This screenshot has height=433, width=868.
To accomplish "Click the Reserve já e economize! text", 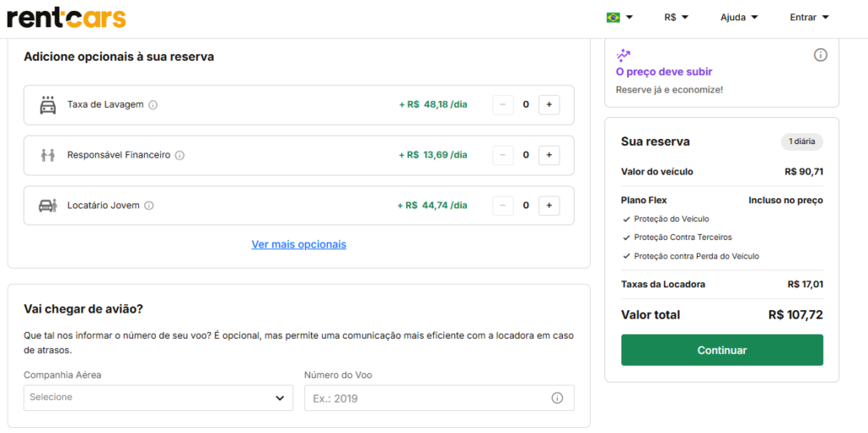I will pyautogui.click(x=670, y=89).
